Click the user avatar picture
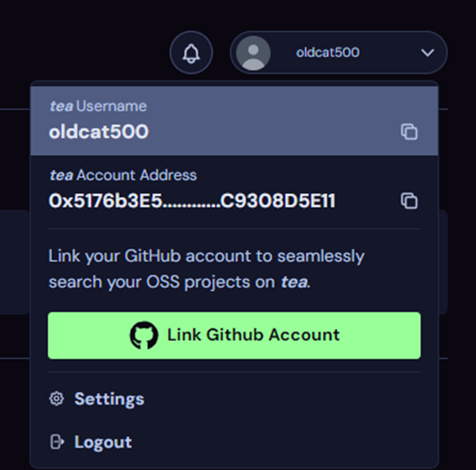Image resolution: width=476 pixels, height=470 pixels. click(x=253, y=53)
